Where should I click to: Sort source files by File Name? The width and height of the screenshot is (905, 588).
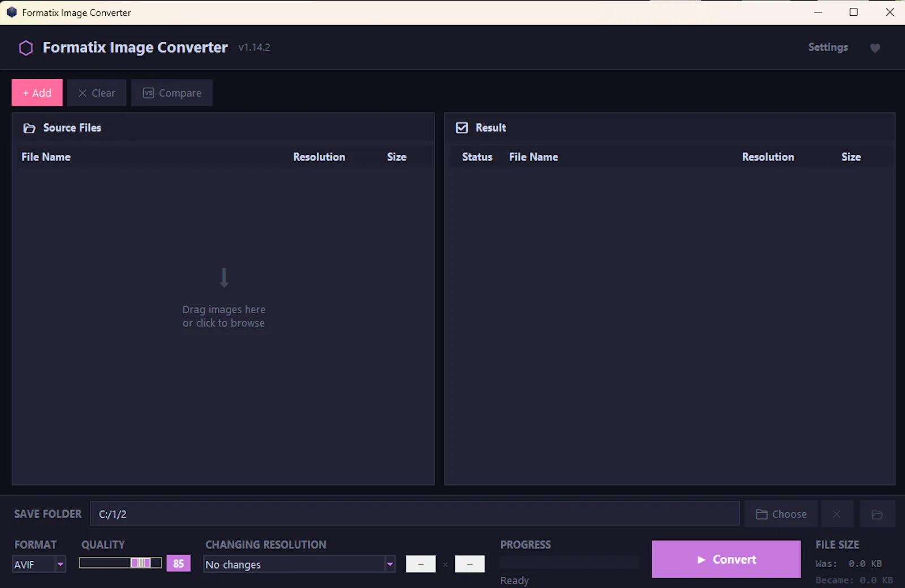[46, 157]
